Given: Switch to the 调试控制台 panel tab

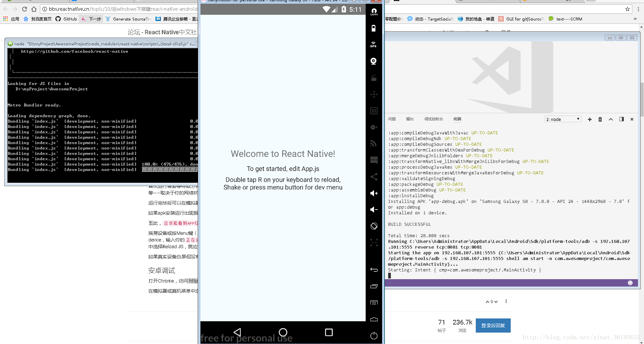Looking at the screenshot, I should pyautogui.click(x=433, y=119).
